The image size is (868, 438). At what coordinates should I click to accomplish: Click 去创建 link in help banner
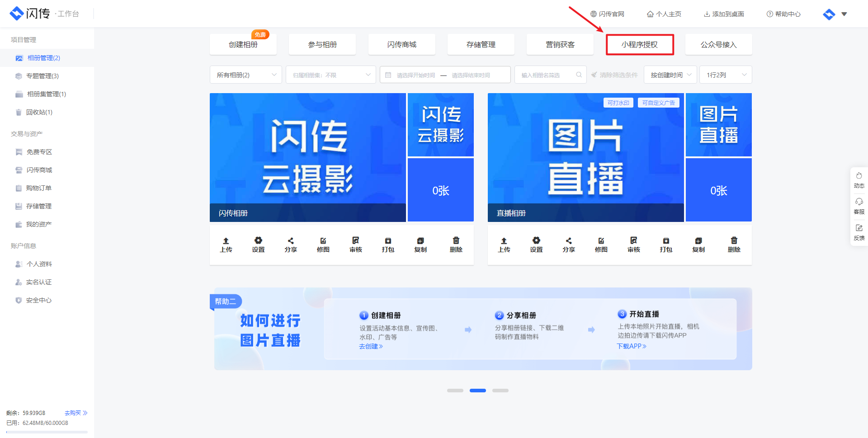point(371,346)
